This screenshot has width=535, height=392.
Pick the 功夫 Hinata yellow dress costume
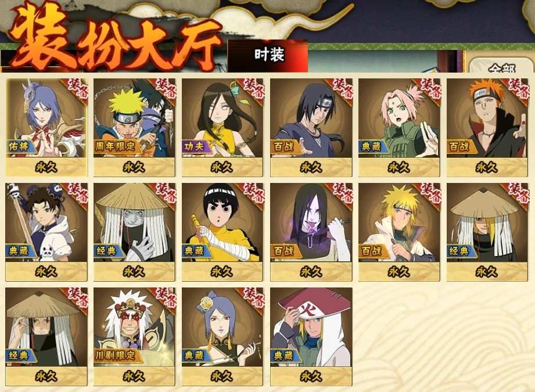(222, 128)
